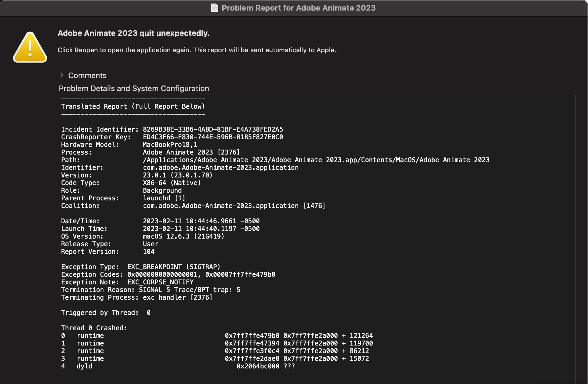Screen dimensions: 588x384
Task: Click the CrashReporter Key value
Action: click(x=213, y=137)
